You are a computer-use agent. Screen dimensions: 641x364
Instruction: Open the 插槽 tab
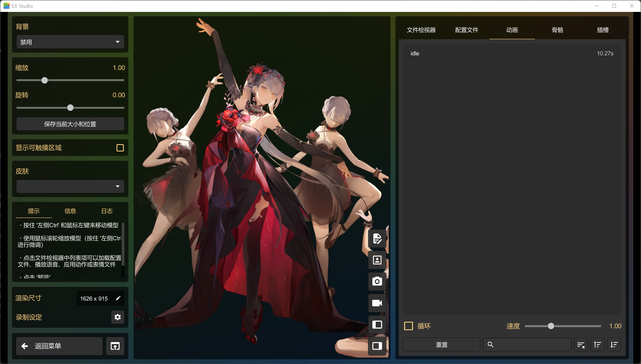click(x=603, y=30)
